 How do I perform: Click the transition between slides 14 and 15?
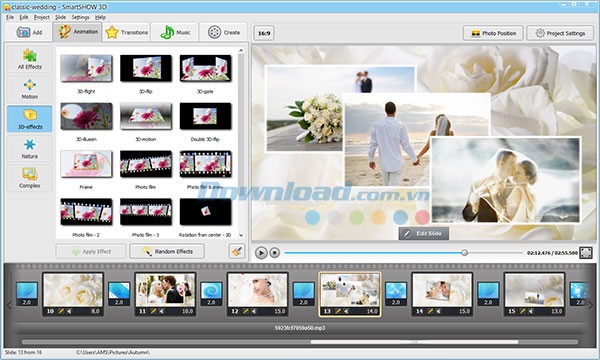(x=488, y=294)
